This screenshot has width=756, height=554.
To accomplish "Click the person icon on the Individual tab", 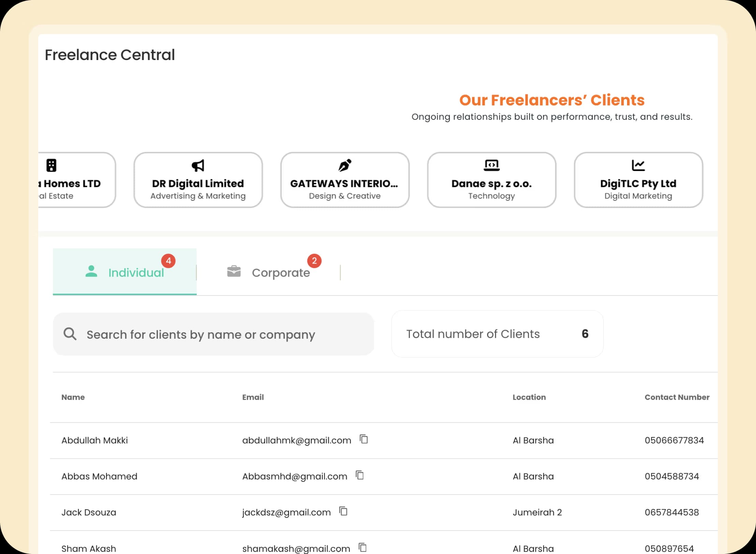I will coord(91,272).
